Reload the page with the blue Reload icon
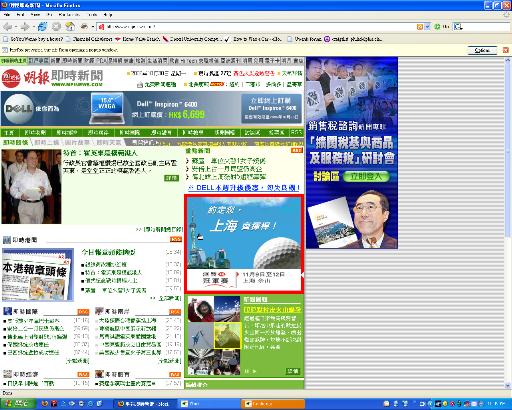The width and height of the screenshot is (512, 410). point(42,27)
